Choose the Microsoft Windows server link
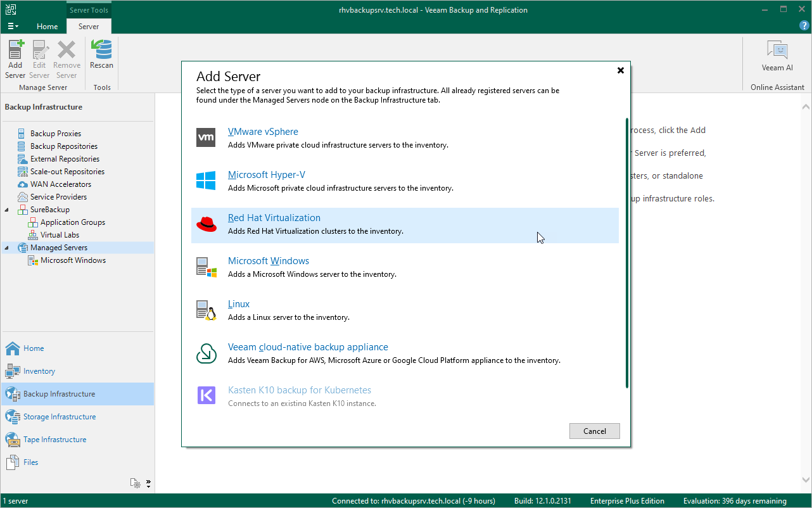 [x=269, y=261]
